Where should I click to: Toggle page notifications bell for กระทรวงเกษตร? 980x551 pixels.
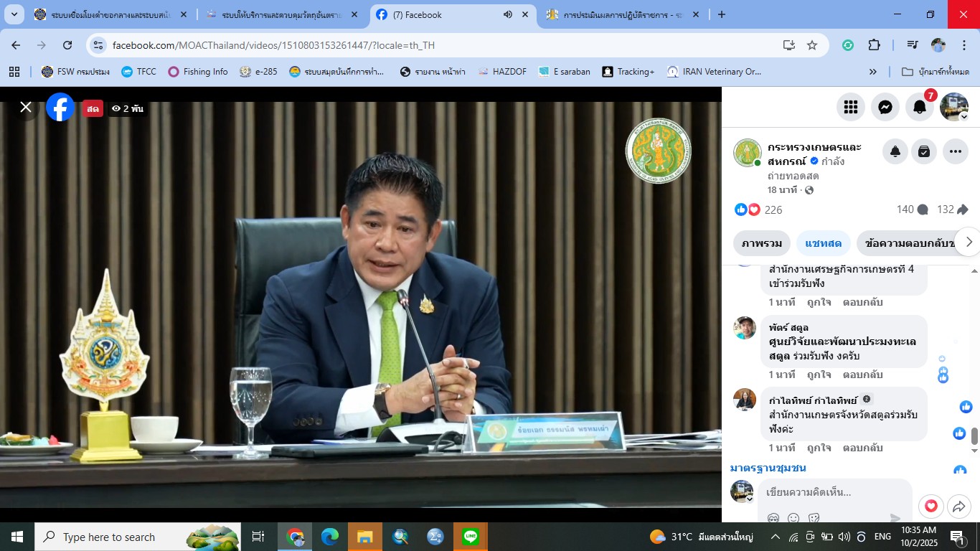895,151
